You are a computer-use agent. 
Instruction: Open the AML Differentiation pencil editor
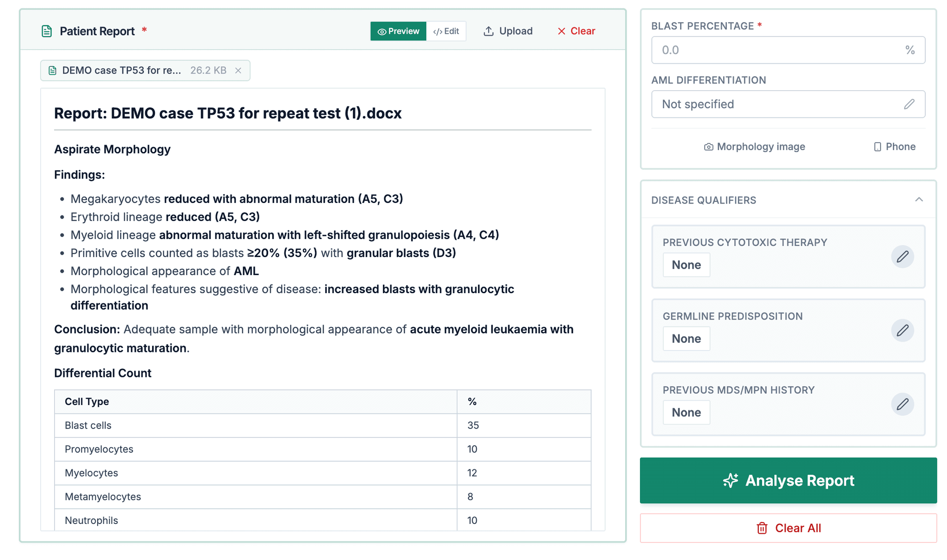pyautogui.click(x=909, y=104)
